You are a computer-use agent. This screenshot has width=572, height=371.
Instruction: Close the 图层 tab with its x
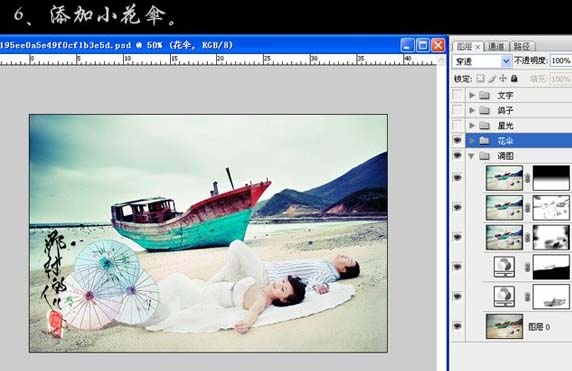(x=478, y=47)
